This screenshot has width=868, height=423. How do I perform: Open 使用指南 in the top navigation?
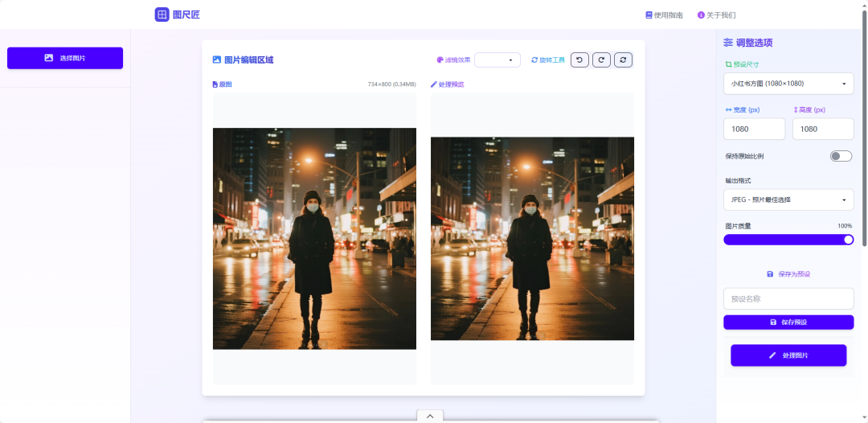point(664,15)
